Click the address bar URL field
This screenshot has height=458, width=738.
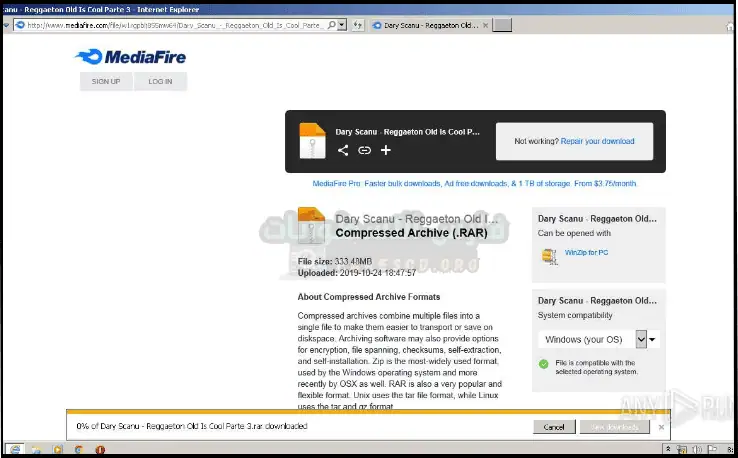pos(180,25)
